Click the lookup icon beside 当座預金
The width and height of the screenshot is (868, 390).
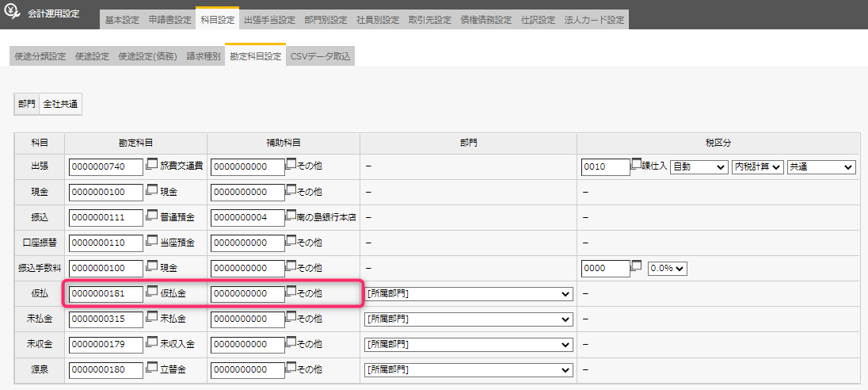pyautogui.click(x=152, y=241)
